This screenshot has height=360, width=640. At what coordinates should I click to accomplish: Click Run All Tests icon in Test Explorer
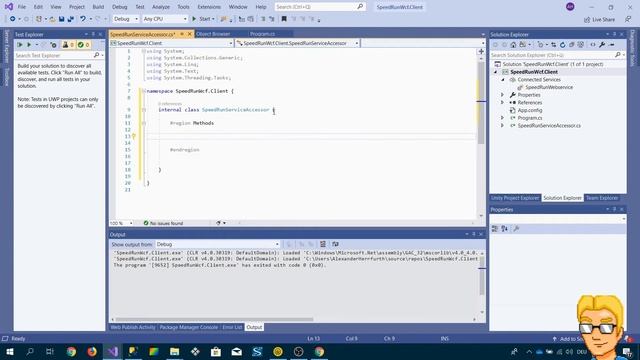[x=20, y=44]
